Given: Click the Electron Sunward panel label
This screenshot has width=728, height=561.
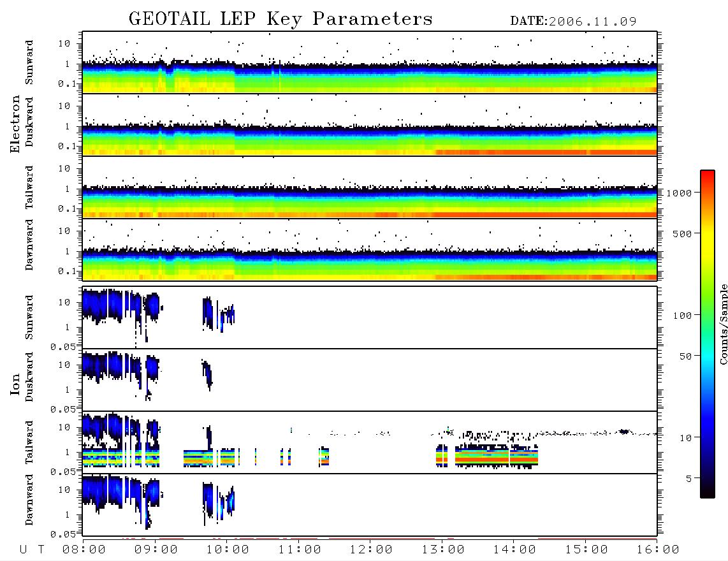Looking at the screenshot, I should coord(29,62).
